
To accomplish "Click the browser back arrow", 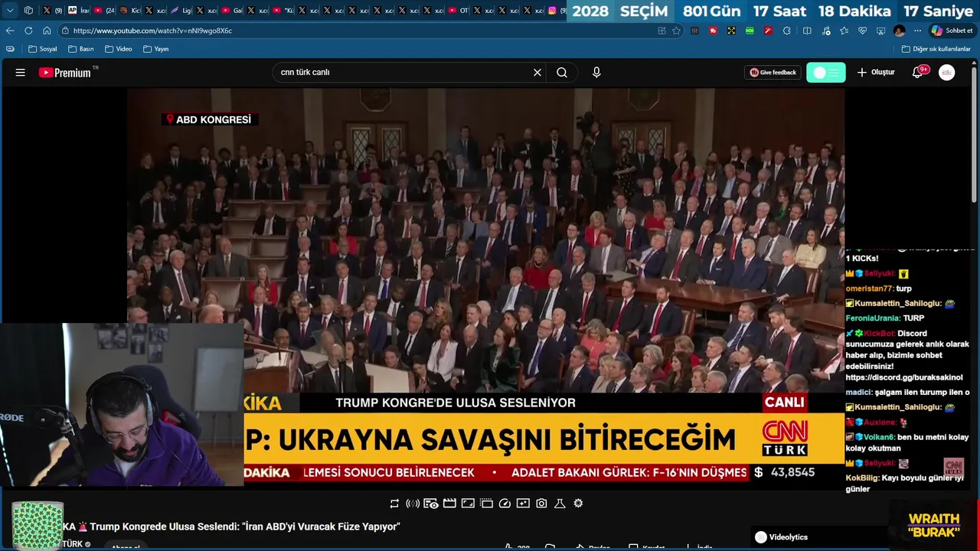I will (10, 31).
